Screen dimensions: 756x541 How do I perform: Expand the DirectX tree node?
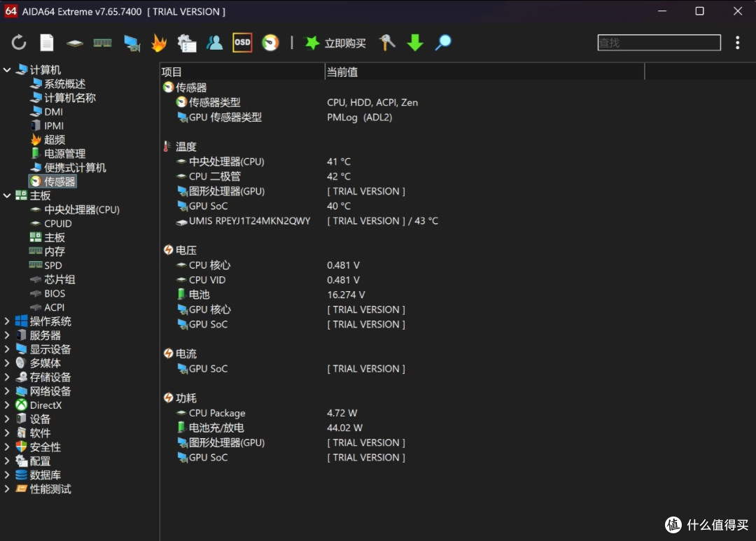coord(7,405)
